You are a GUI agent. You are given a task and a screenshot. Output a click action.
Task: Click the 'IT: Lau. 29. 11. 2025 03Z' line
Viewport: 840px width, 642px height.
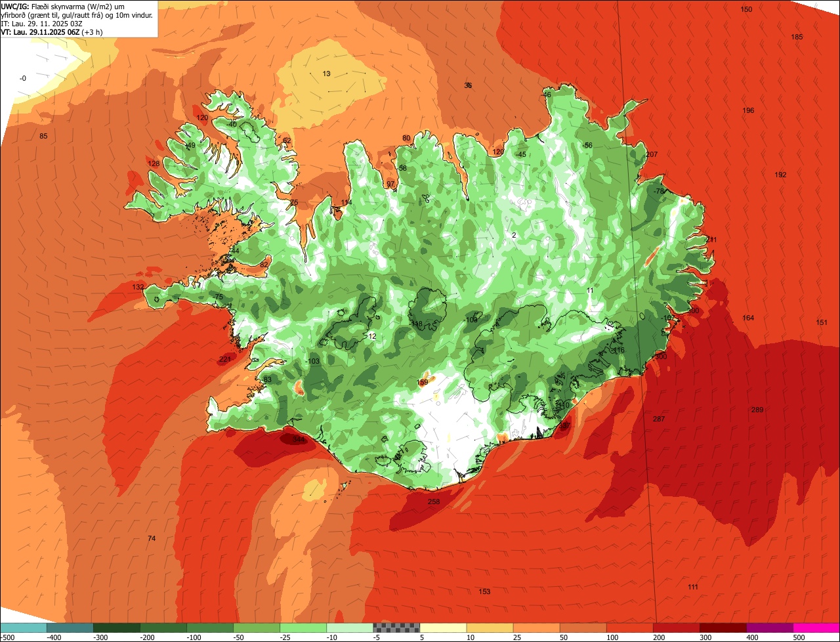41,23
